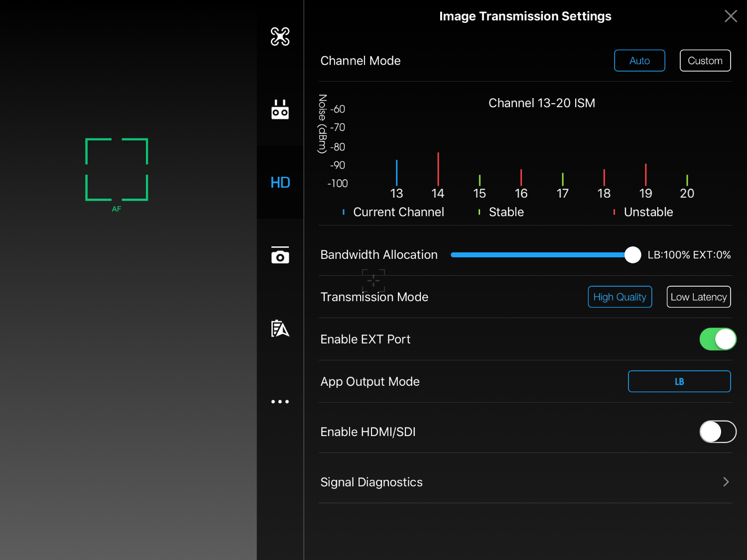747x560 pixels.
Task: Close Image Transmission Settings panel
Action: [x=731, y=16]
